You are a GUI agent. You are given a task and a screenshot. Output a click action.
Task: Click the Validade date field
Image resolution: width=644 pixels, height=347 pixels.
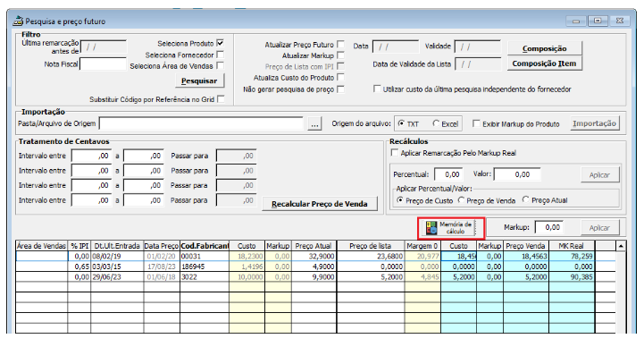478,47
